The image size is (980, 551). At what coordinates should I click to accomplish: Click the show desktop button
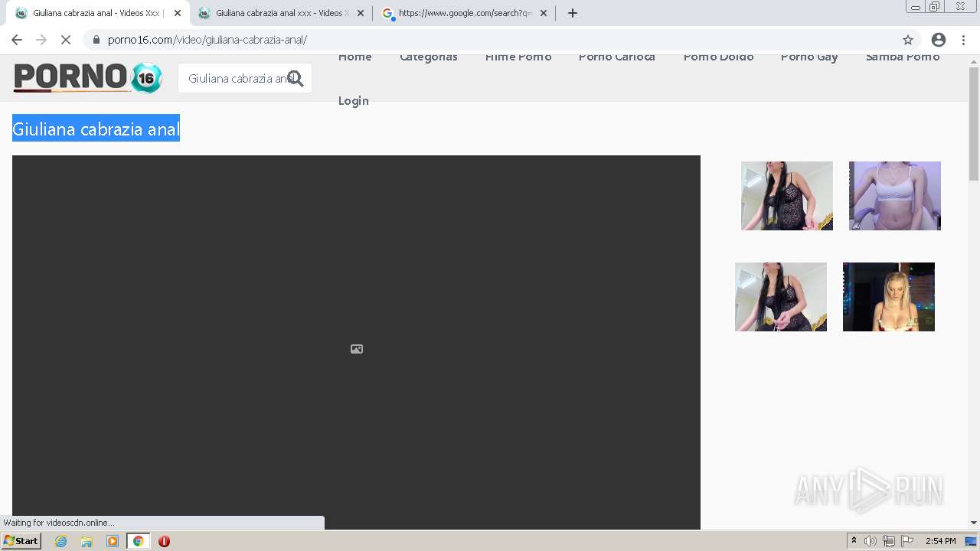tap(972, 541)
